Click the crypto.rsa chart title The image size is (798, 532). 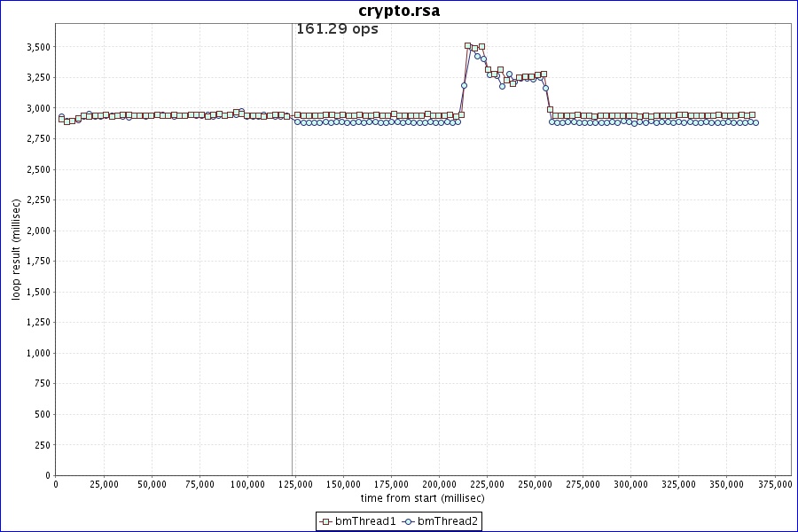399,11
